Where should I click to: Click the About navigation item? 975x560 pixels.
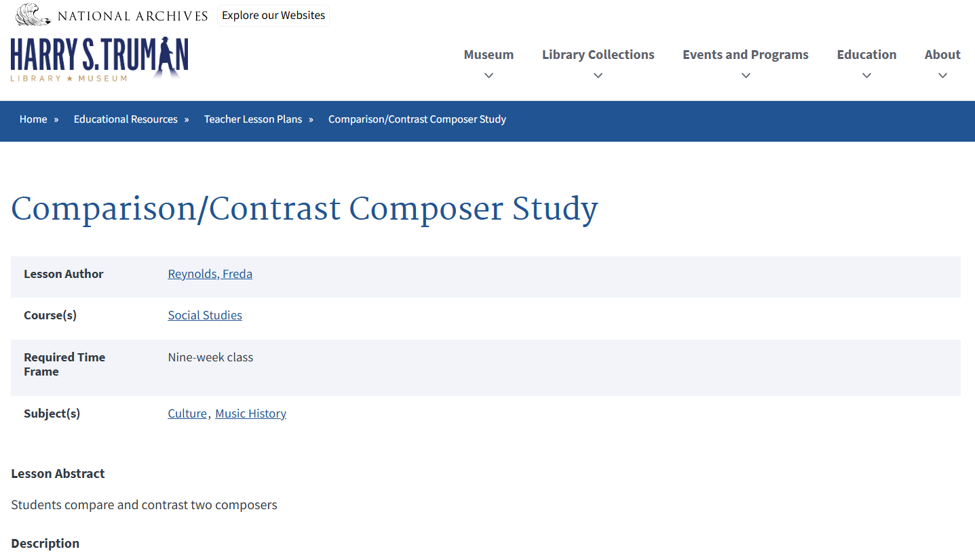942,54
